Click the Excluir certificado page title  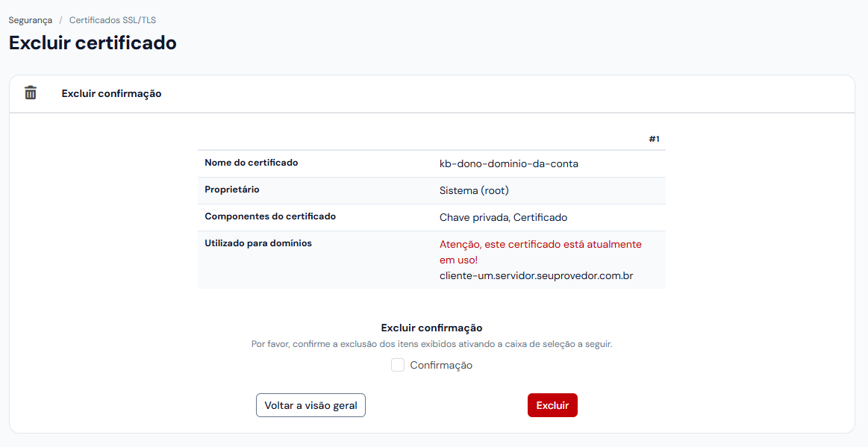[93, 43]
